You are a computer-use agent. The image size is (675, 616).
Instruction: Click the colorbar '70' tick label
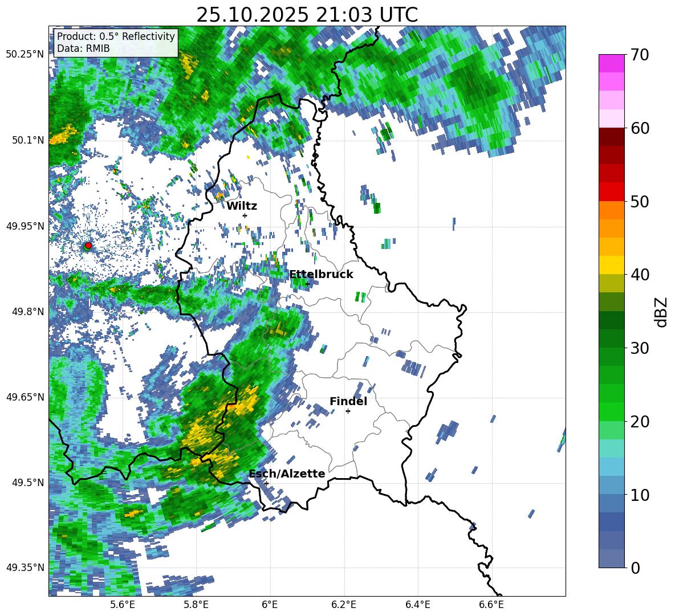(x=640, y=55)
